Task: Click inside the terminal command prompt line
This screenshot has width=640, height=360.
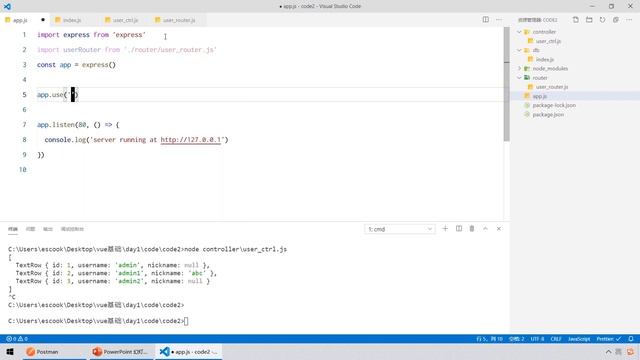Action: click(x=98, y=321)
